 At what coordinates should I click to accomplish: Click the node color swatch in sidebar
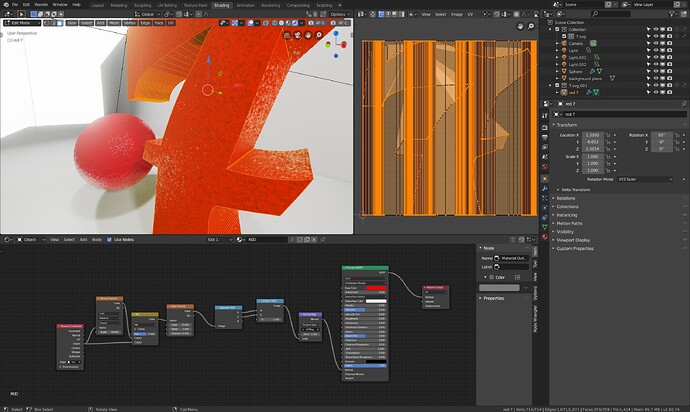pos(499,288)
